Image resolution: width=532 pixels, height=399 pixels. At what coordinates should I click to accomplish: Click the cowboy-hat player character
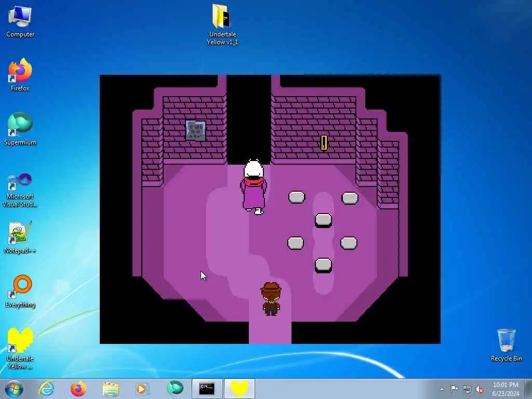[271, 299]
